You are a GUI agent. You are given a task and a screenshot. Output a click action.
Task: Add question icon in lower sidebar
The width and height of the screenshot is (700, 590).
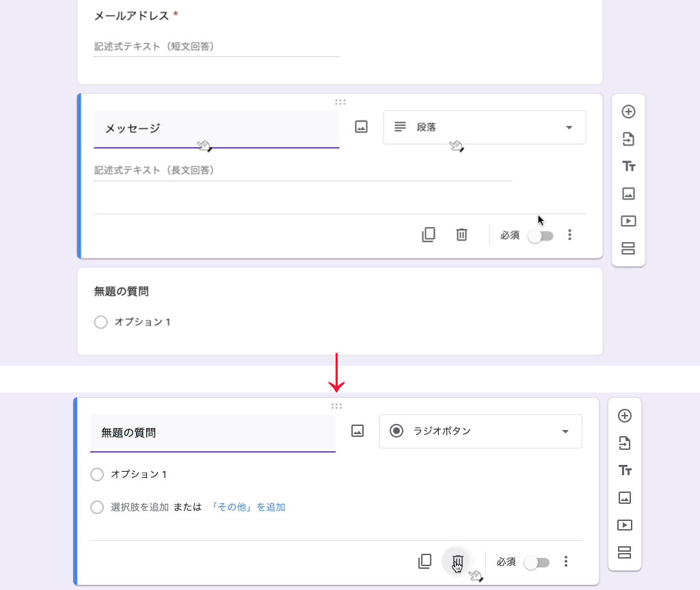625,416
